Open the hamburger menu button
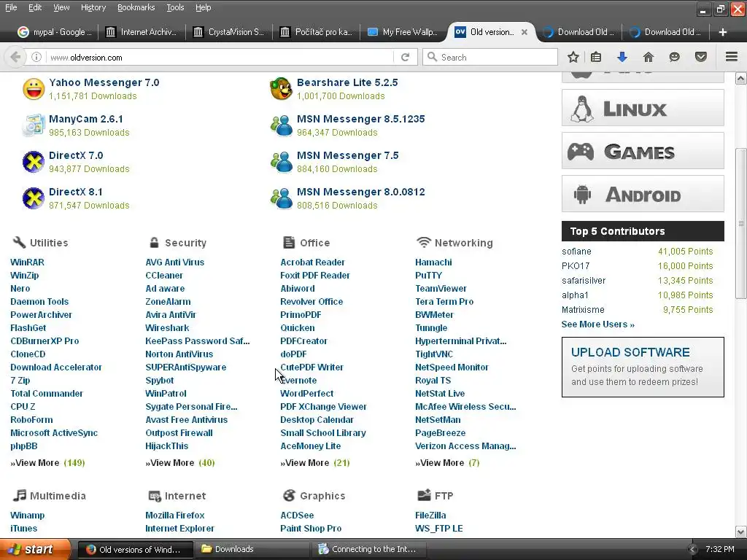This screenshot has height=560, width=747. [x=732, y=57]
